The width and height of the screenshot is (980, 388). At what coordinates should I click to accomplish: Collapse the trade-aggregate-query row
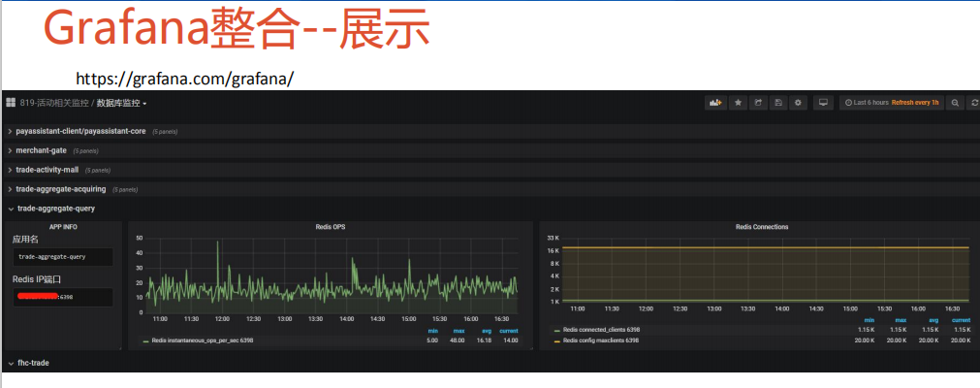point(55,209)
